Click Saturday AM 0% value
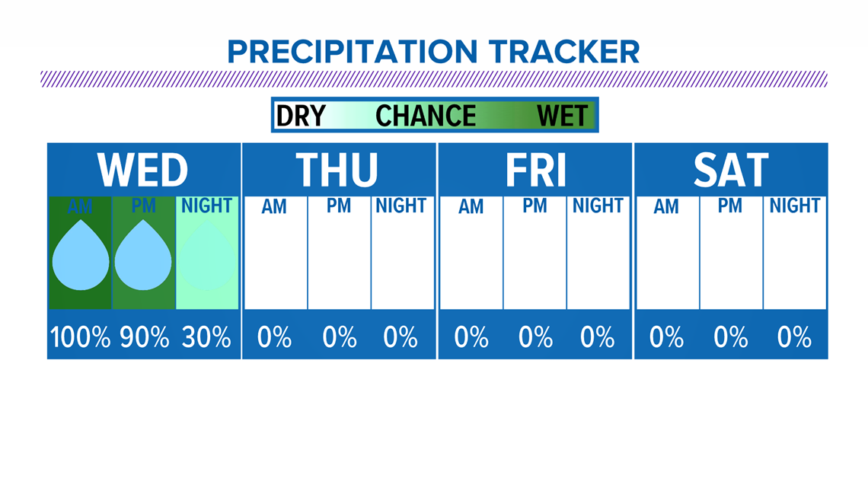868x488 pixels. tap(666, 337)
